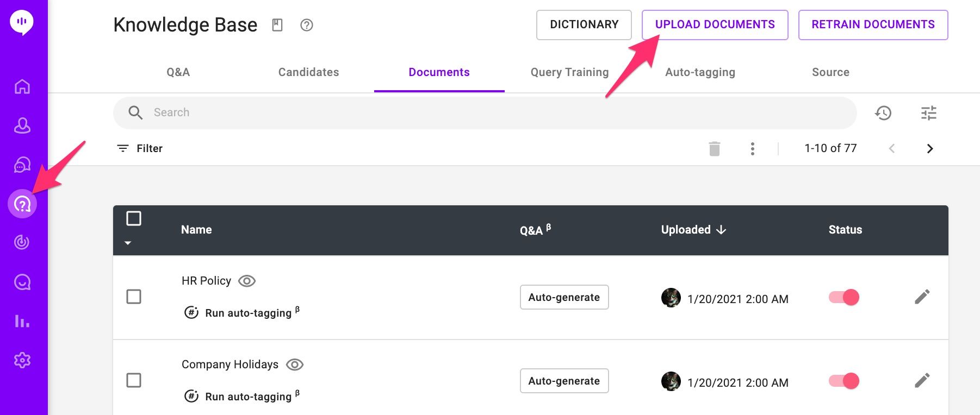Open the Home icon in sidebar

(x=22, y=86)
